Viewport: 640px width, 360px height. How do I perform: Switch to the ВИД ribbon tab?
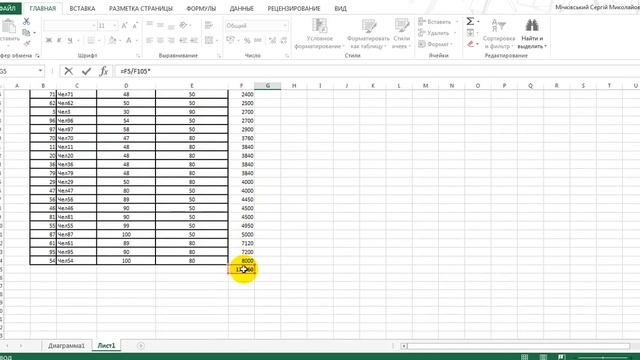point(340,9)
